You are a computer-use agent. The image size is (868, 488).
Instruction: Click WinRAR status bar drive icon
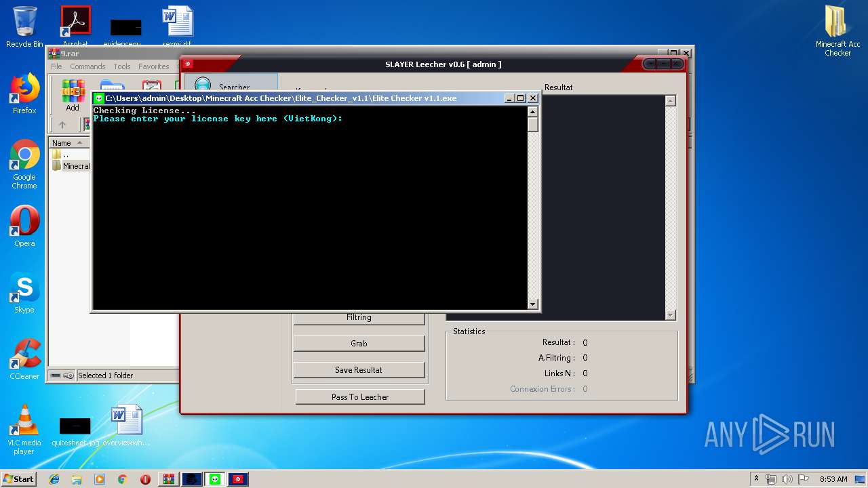point(56,375)
